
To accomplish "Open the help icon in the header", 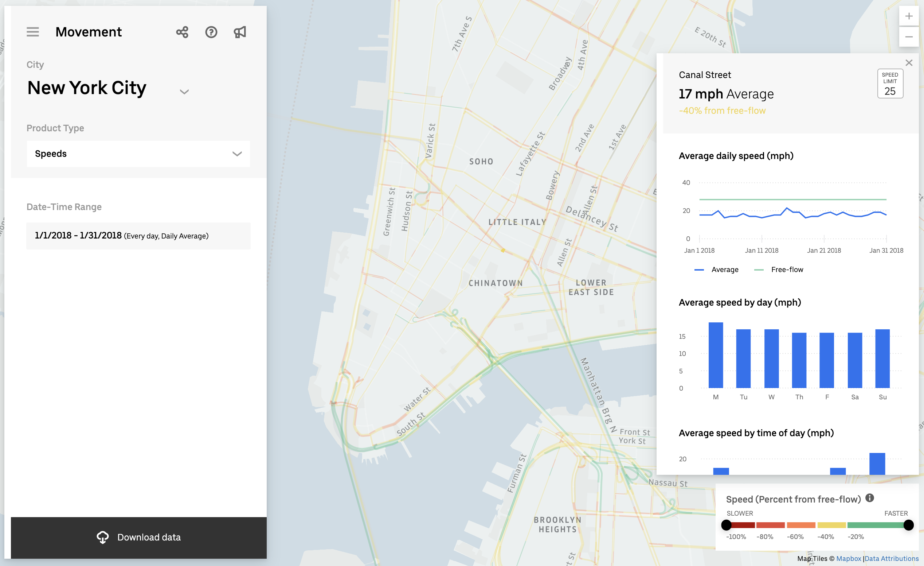I will 211,32.
